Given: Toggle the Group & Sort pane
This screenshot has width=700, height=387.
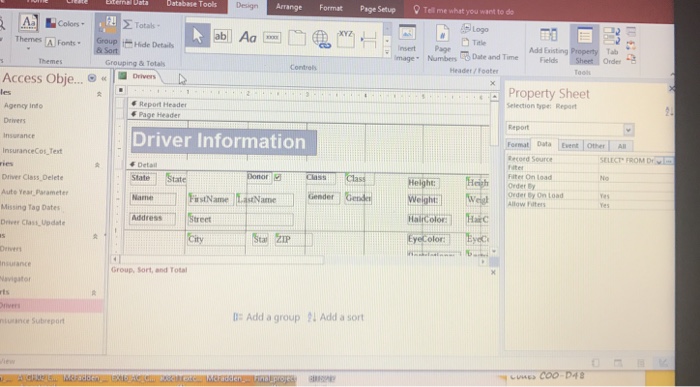Looking at the screenshot, I should point(107,35).
